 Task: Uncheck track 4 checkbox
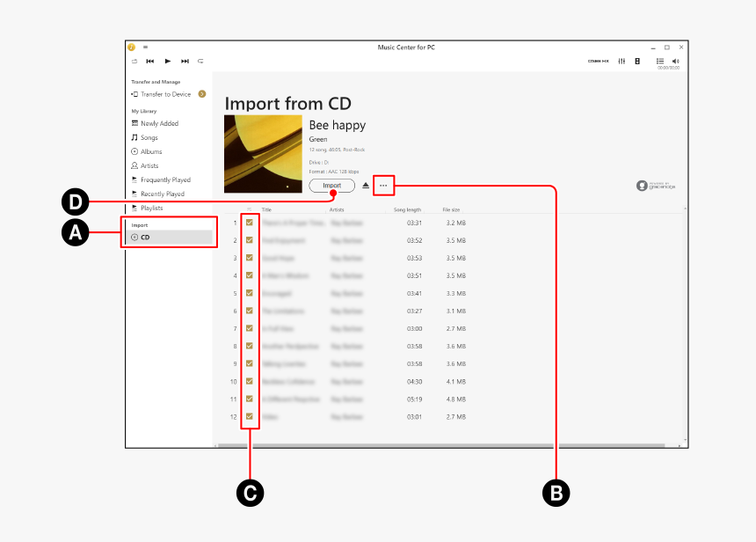(x=250, y=275)
